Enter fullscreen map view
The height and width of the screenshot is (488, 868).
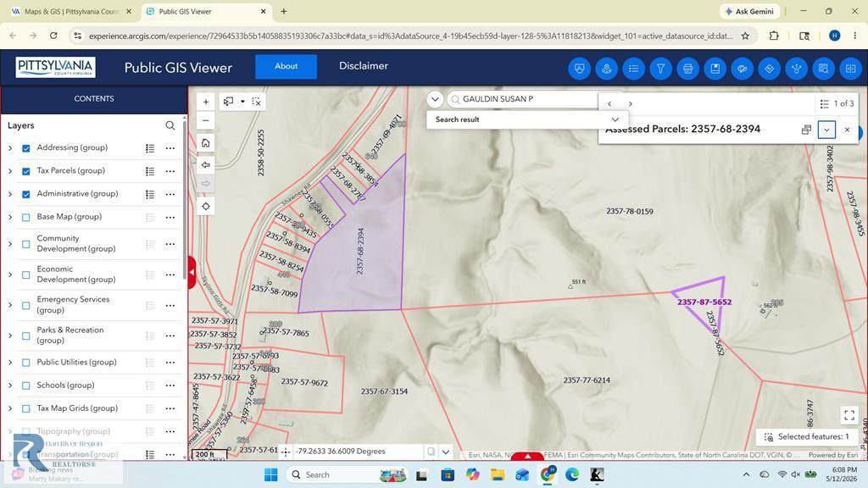849,415
